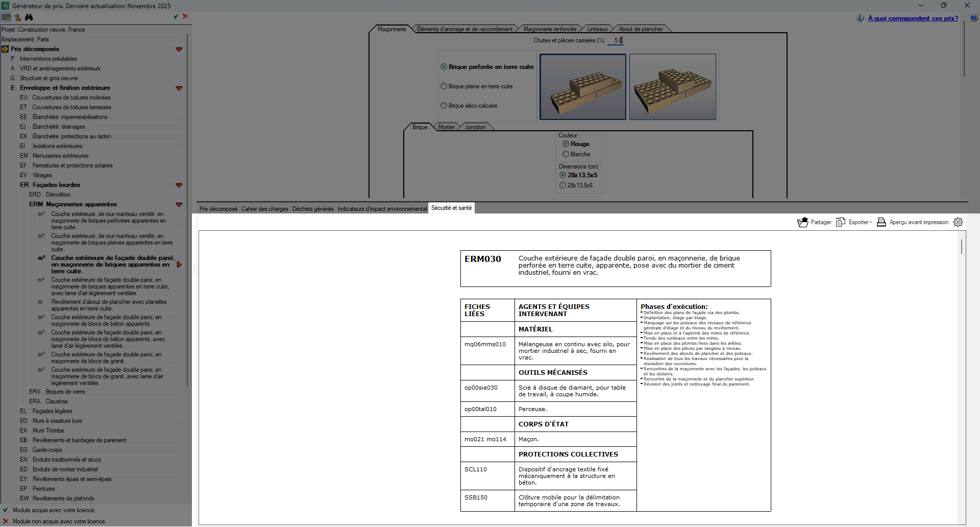Select Revêtement d'about de plancher item
The width and height of the screenshot is (980, 527).
tap(109, 305)
